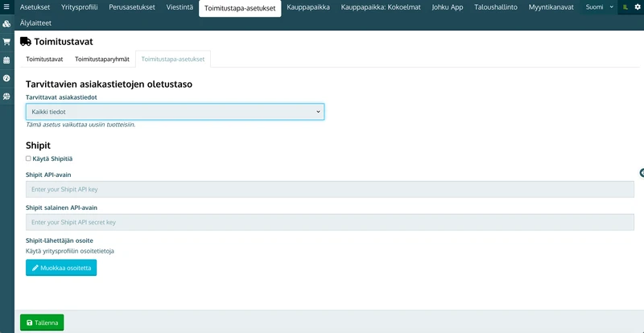Open the Kauppapaikka tab
The image size is (644, 333).
click(308, 7)
